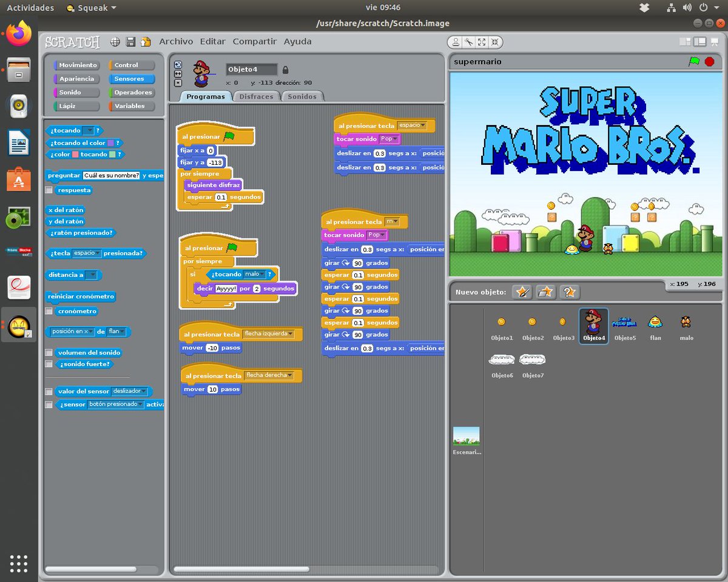This screenshot has width=728, height=582.
Task: Stop all scripts with red button
Action: pyautogui.click(x=709, y=61)
